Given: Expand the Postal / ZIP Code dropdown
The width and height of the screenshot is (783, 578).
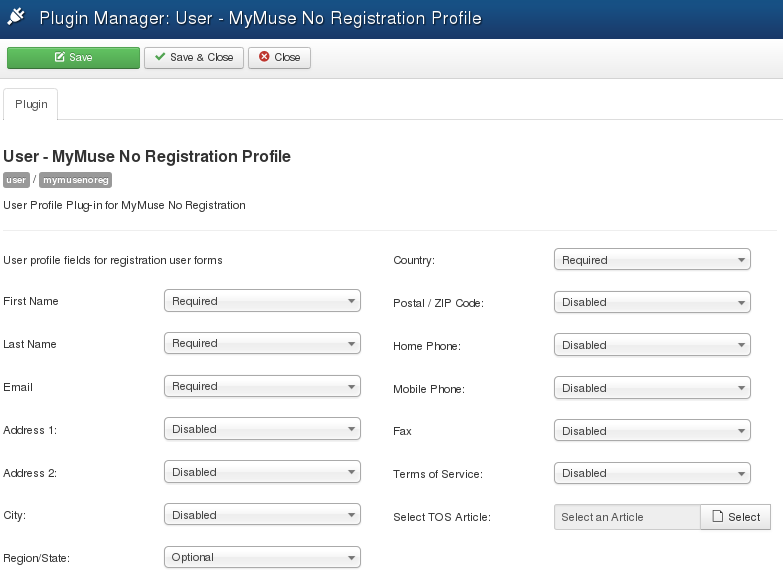Looking at the screenshot, I should click(652, 303).
